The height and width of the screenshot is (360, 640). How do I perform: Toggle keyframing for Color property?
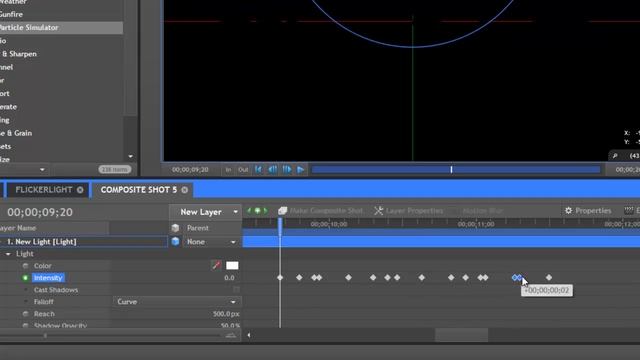25,266
